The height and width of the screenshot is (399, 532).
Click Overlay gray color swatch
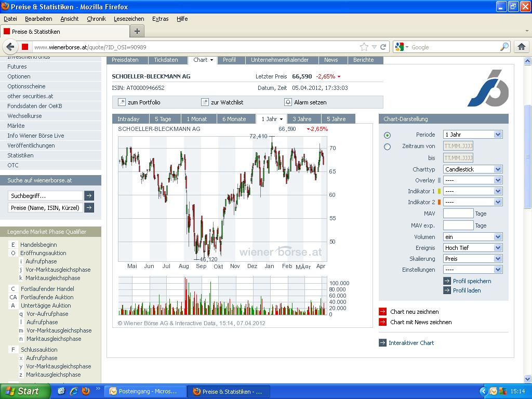440,180
